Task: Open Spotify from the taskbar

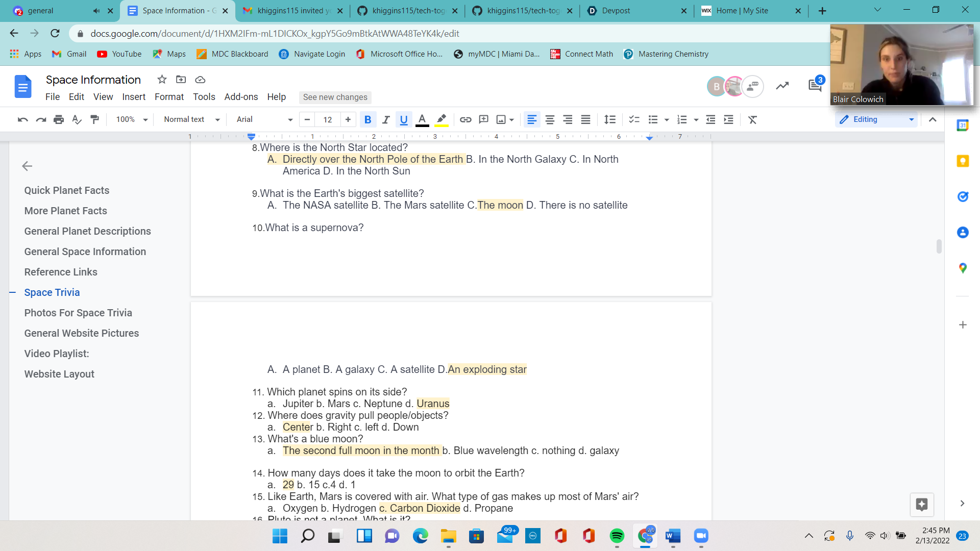Action: click(x=617, y=536)
